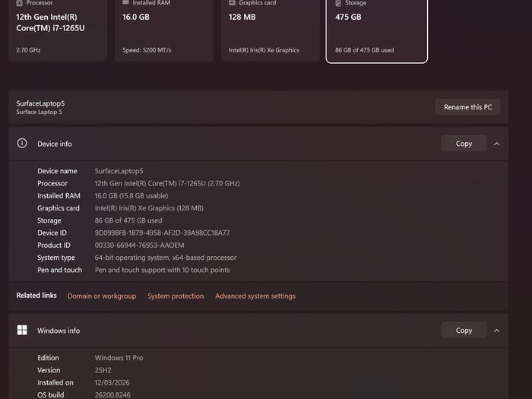Open Domain or workgroup link

click(102, 296)
